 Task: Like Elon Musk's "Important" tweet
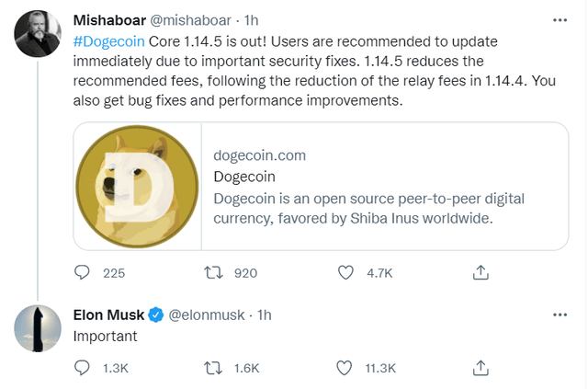click(x=346, y=368)
